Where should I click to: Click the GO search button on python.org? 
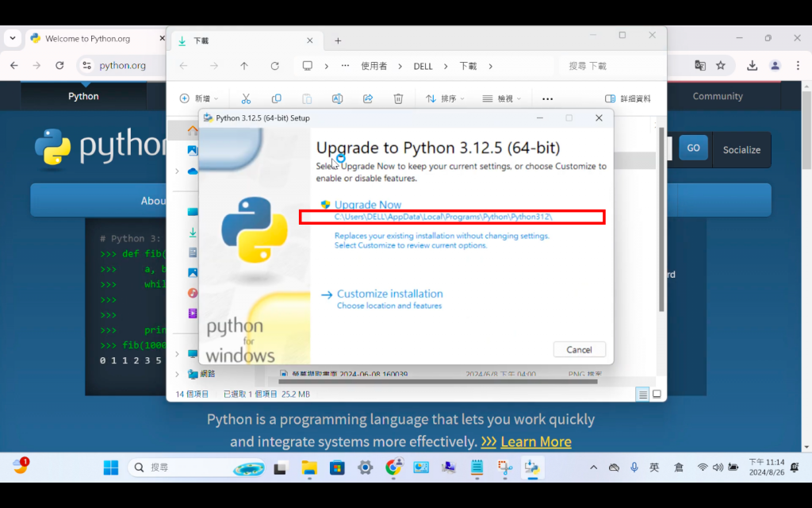[693, 148]
